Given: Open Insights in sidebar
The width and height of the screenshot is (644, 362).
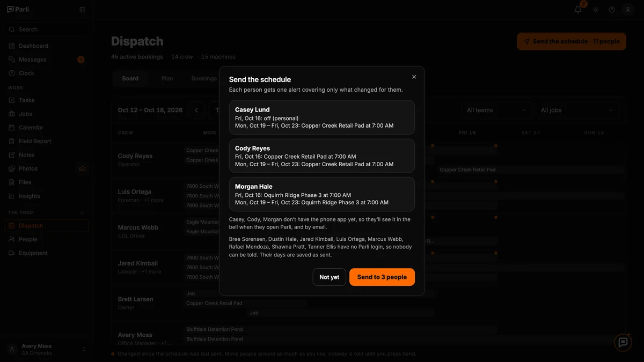Looking at the screenshot, I should pyautogui.click(x=46, y=196).
